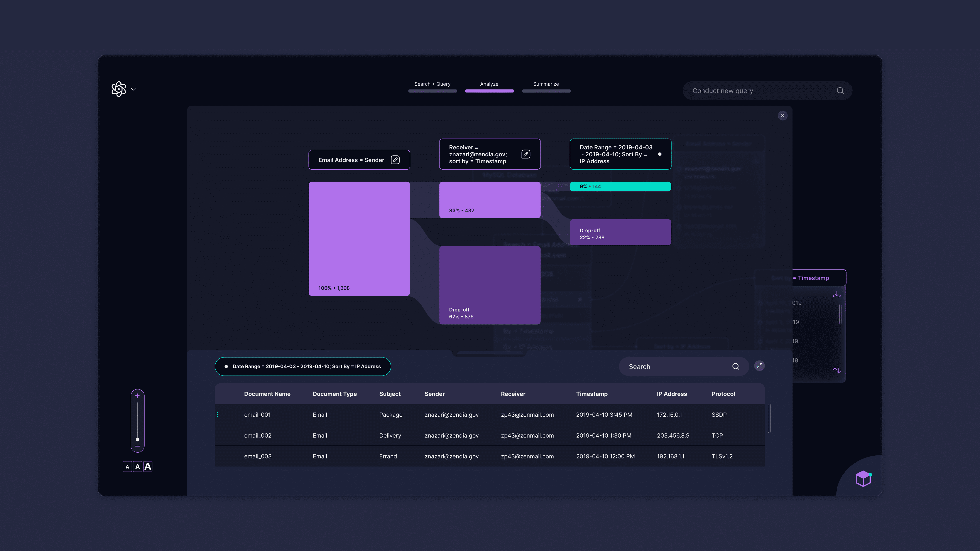Click the Subject column header

pyautogui.click(x=390, y=394)
